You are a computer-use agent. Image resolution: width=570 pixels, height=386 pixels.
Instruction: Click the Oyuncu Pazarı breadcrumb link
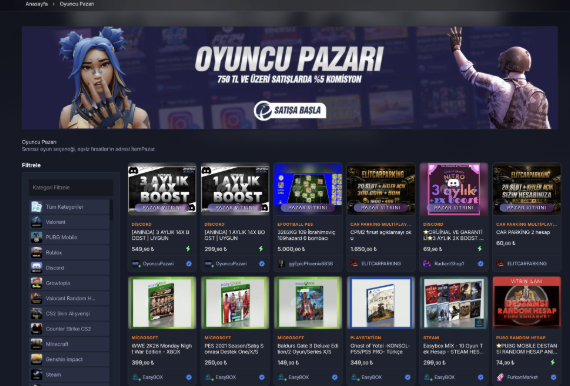tap(77, 4)
